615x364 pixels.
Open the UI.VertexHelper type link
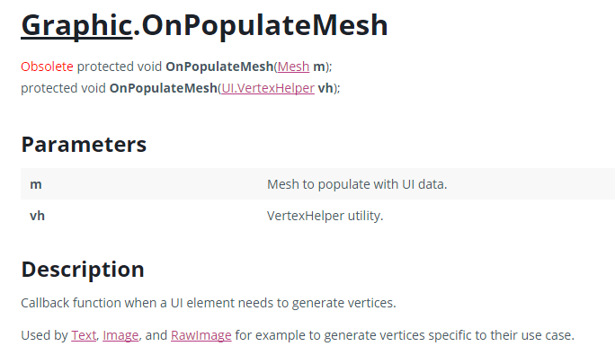point(268,88)
